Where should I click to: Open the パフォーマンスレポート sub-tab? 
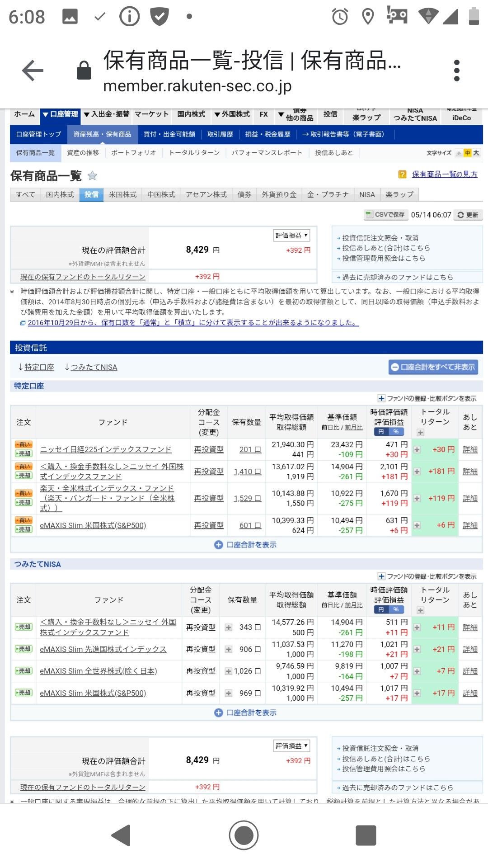pos(267,153)
